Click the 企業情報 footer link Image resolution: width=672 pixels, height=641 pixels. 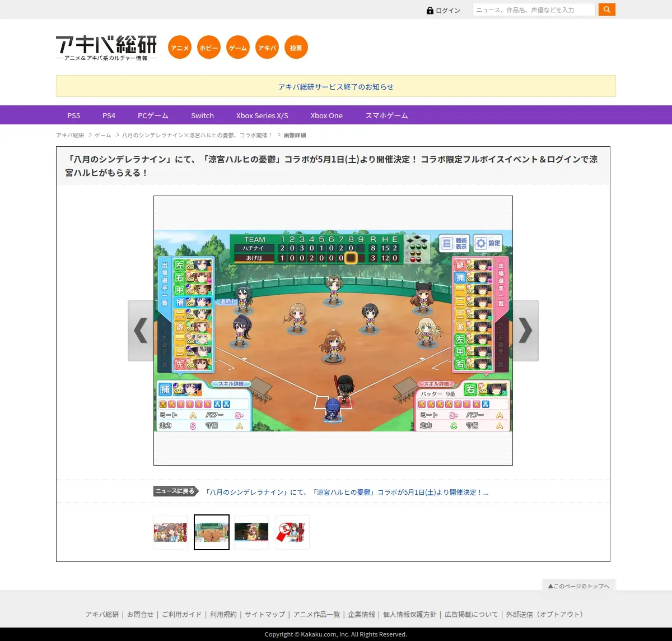coord(361,614)
